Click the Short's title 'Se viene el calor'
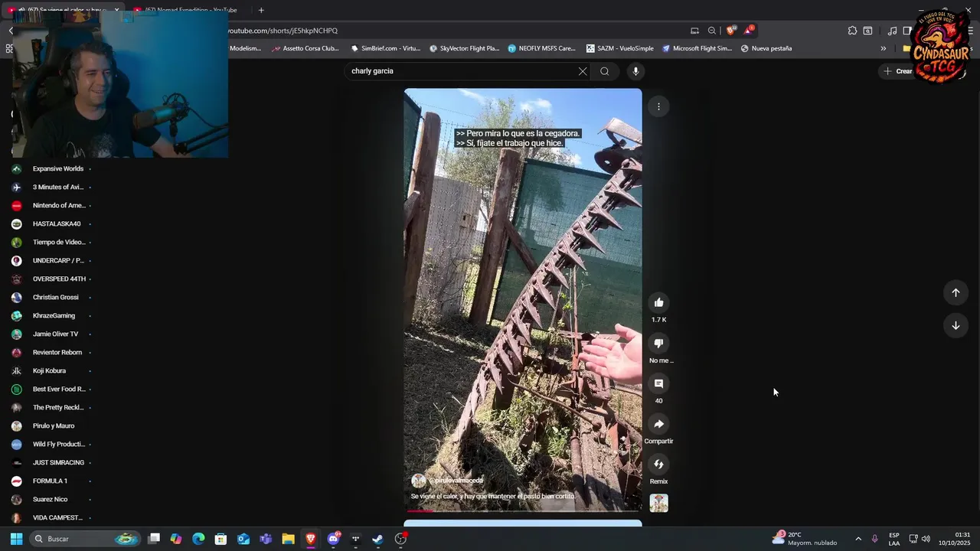 pos(493,496)
